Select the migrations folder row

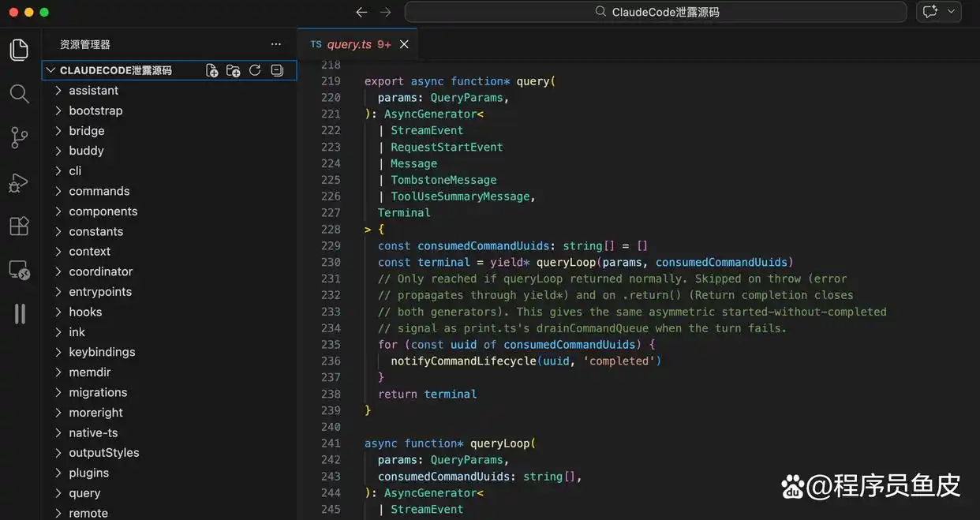(x=169, y=392)
